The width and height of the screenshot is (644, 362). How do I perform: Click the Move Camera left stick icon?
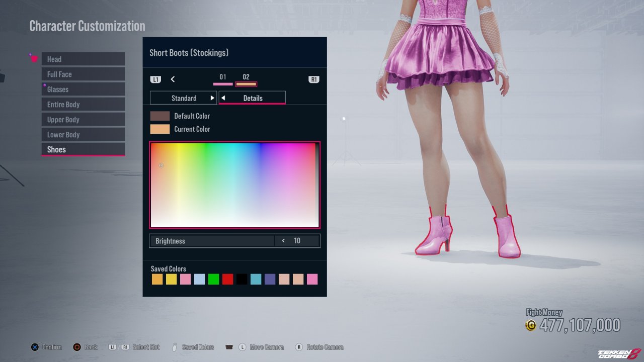click(x=242, y=347)
